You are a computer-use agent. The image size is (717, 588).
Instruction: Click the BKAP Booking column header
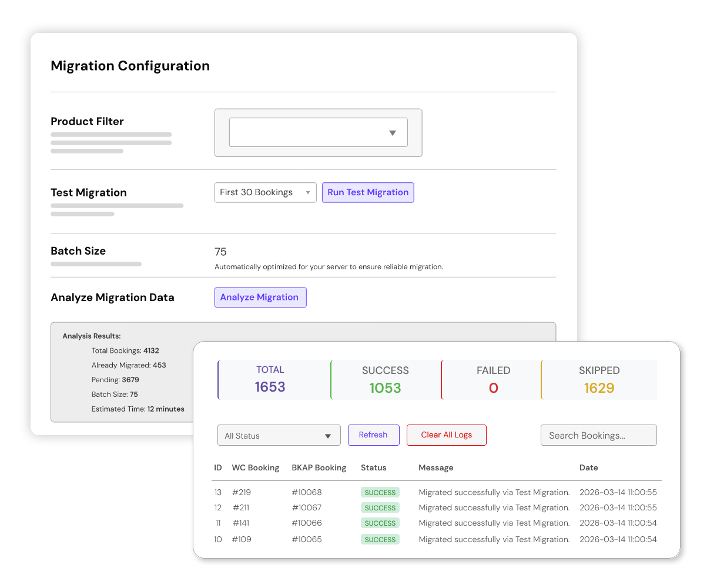tap(319, 467)
